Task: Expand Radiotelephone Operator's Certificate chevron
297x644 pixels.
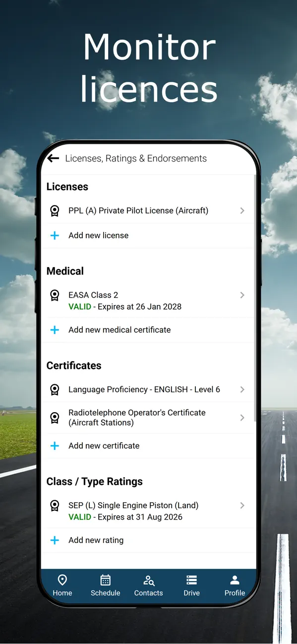Action: (242, 418)
